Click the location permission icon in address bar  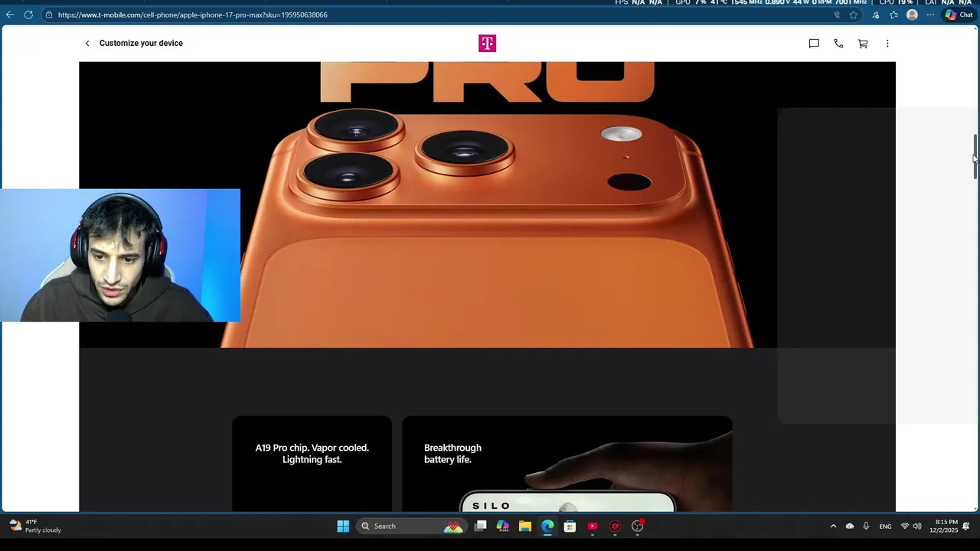836,15
